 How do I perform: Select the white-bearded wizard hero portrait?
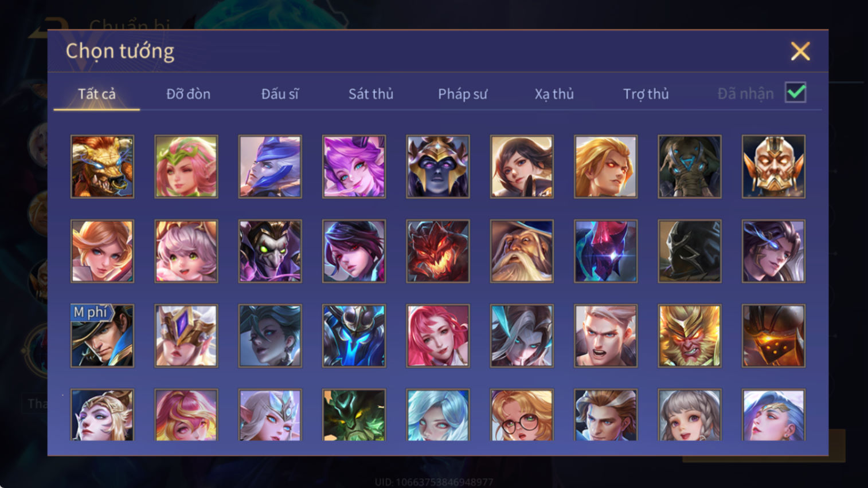pos(522,251)
